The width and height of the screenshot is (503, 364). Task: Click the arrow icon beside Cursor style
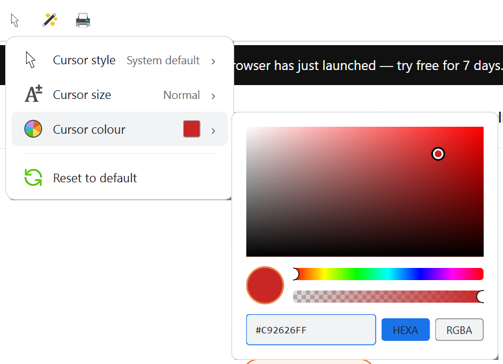(30, 60)
